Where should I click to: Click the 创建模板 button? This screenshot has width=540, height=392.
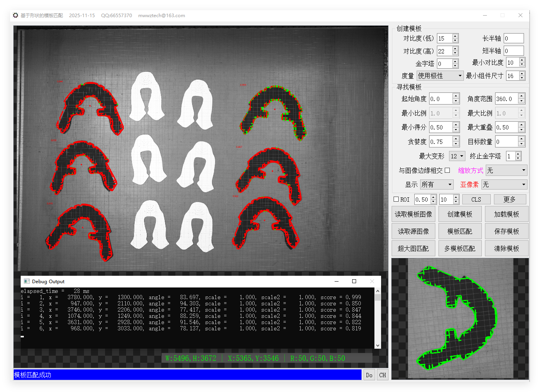pyautogui.click(x=460, y=214)
